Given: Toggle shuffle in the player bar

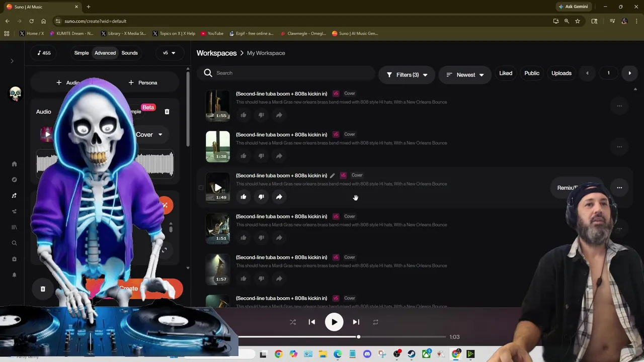Looking at the screenshot, I should [293, 322].
